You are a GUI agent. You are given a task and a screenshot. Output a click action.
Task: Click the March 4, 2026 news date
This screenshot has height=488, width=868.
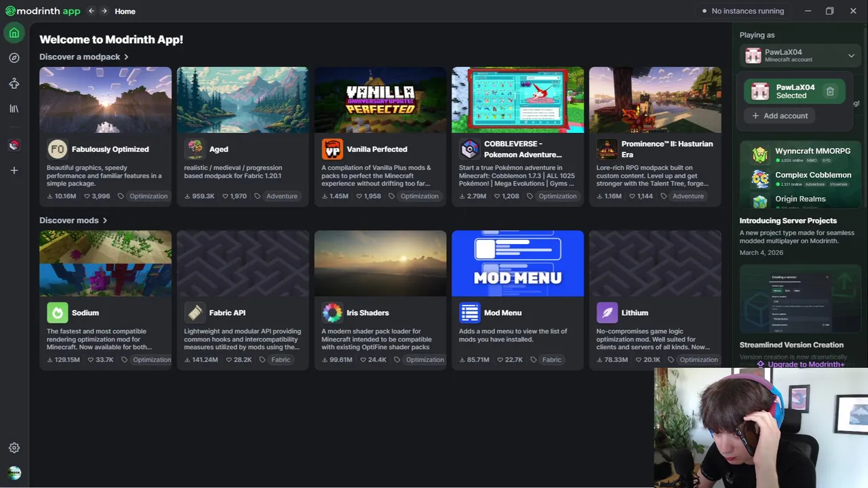coord(761,252)
